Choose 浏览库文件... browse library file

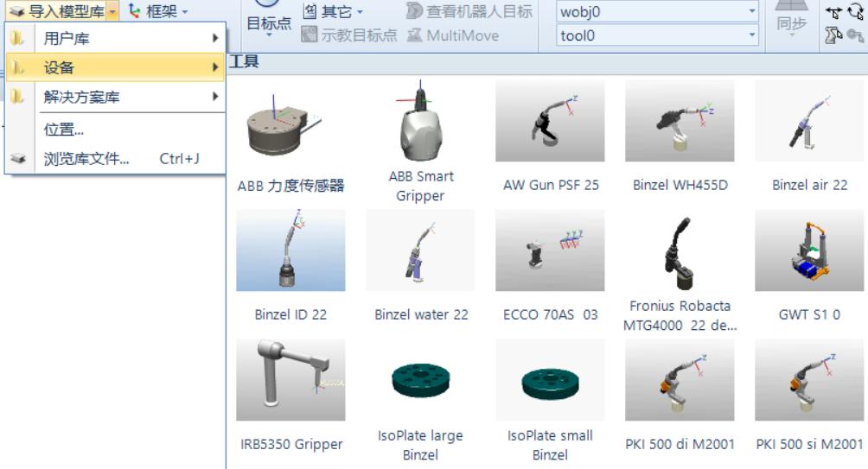(x=115, y=159)
